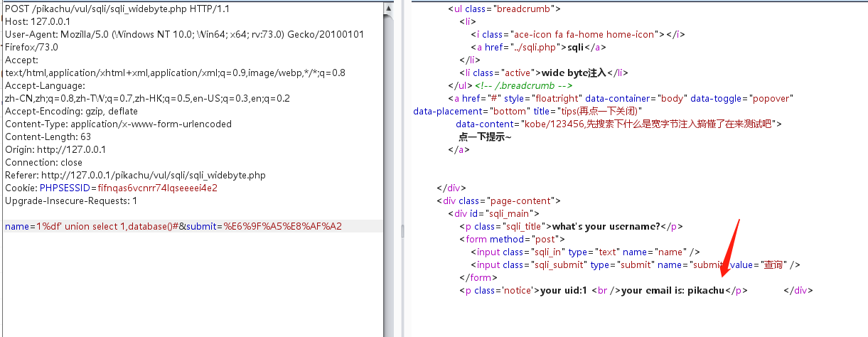Click the <li class="active">wide byte注入 line
868x337 pixels.
[x=545, y=73]
